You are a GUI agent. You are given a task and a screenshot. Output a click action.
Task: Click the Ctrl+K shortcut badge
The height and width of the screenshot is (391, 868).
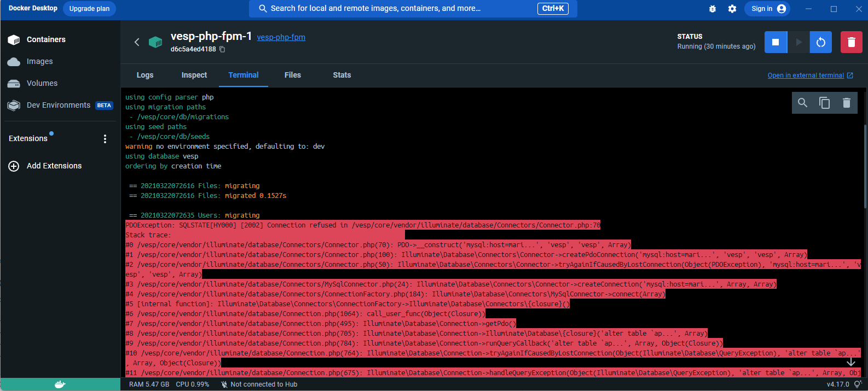[x=553, y=9]
